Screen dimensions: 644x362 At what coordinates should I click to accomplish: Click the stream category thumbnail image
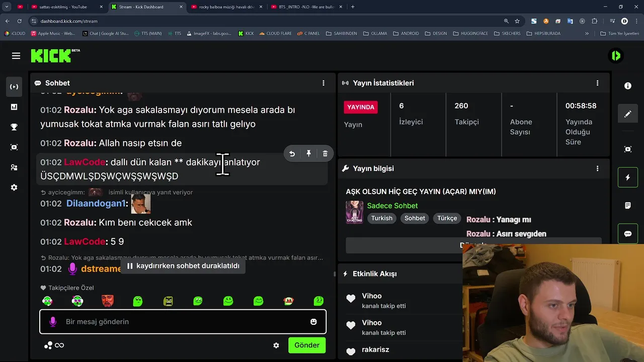pos(354,212)
